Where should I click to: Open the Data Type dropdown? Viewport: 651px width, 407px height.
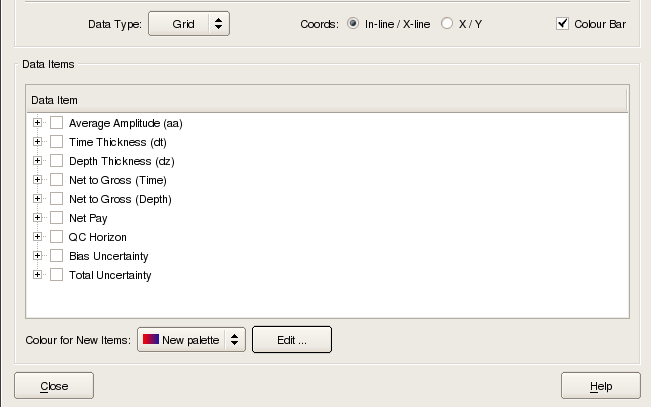[x=188, y=23]
